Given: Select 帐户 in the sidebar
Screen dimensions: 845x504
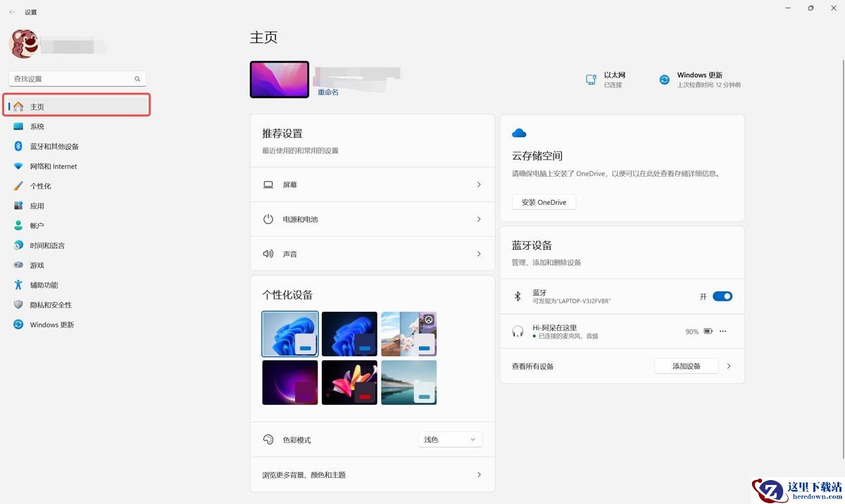Looking at the screenshot, I should (x=77, y=225).
